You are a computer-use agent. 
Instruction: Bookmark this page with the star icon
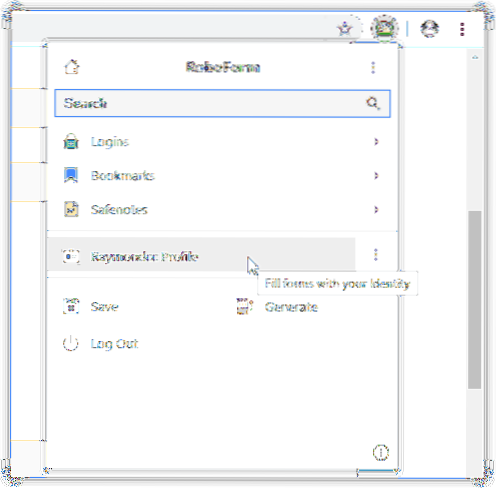coord(345,29)
